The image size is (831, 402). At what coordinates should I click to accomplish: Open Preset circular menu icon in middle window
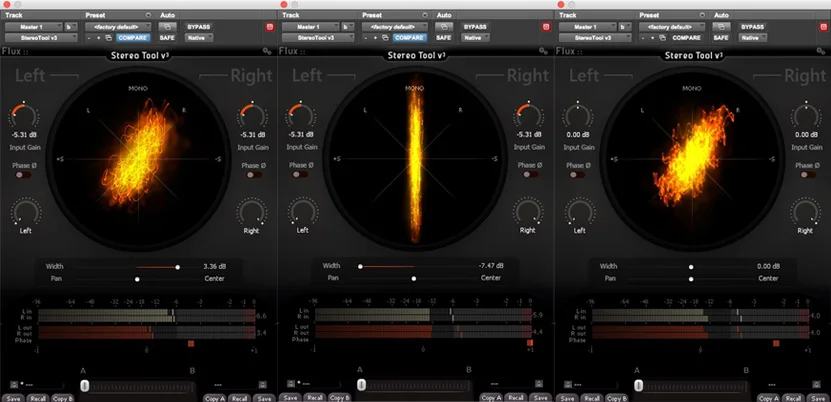coord(425,15)
